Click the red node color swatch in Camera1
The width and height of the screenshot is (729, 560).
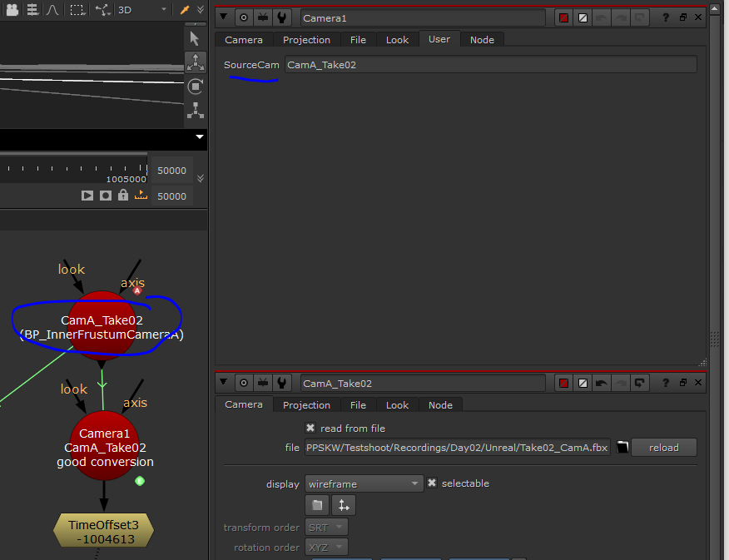[x=563, y=17]
